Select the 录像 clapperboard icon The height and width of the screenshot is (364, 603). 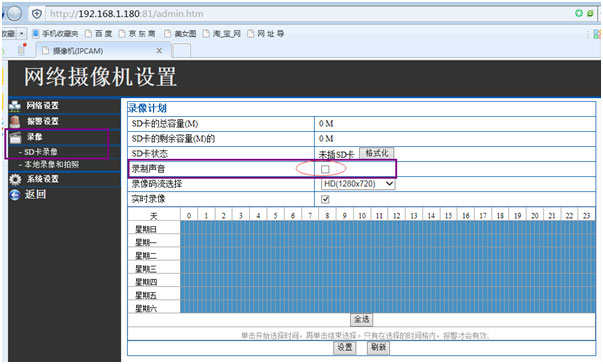pos(15,137)
